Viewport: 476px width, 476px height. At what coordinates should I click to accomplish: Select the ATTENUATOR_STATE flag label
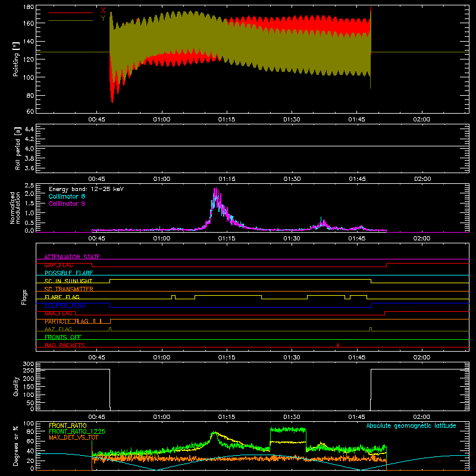tap(72, 257)
